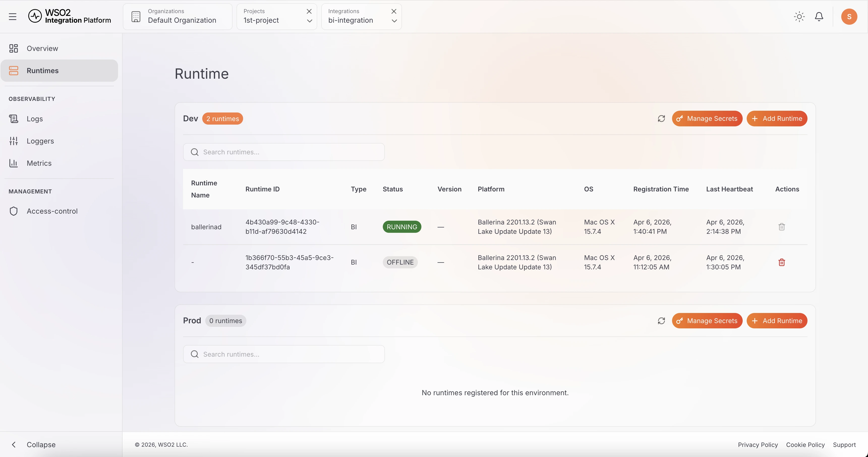Click the user avatar S
The width and height of the screenshot is (868, 457).
(x=849, y=16)
